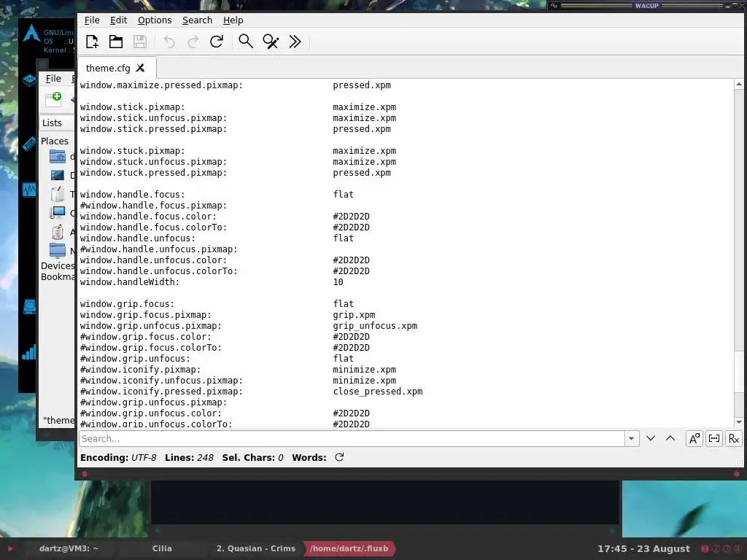
Task: Open find-and-replace with the magnifier-pencil icon
Action: (271, 42)
